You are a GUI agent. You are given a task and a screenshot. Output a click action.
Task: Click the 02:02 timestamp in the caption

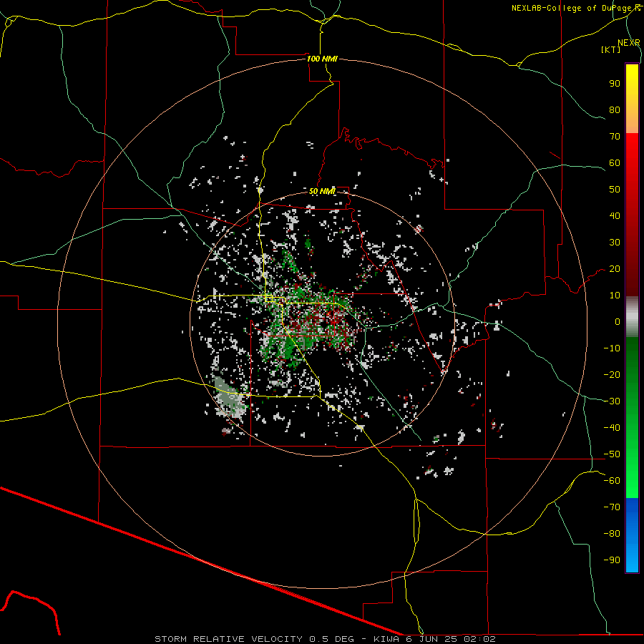click(480, 639)
